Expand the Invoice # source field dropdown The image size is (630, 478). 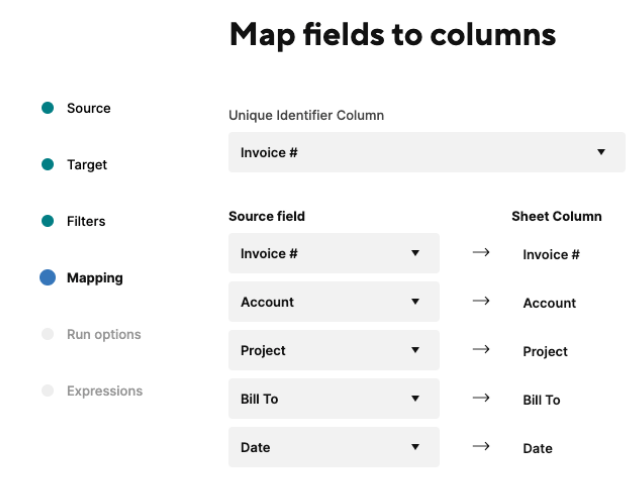tap(415, 254)
